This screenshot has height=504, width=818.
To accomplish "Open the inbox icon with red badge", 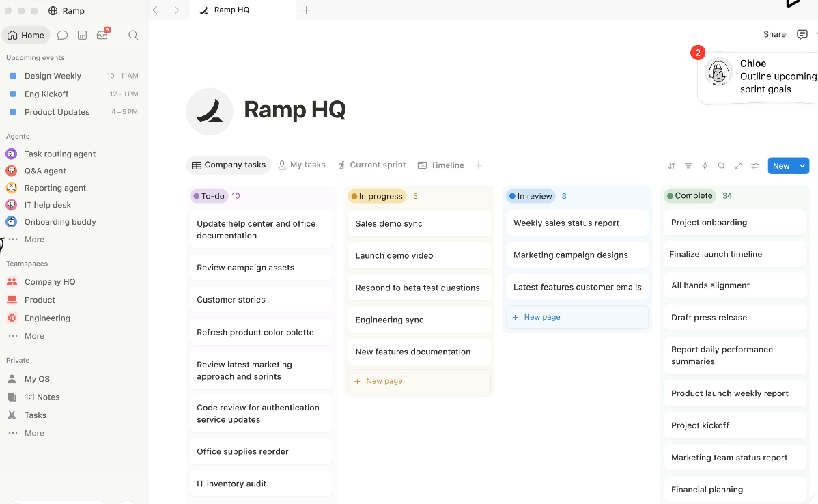I will pos(102,35).
